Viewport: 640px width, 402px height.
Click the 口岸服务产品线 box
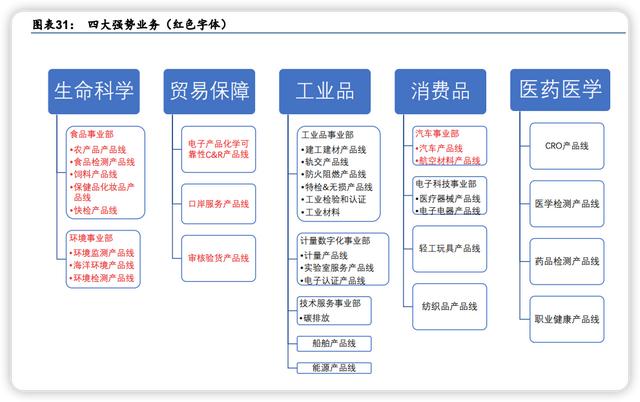(x=216, y=203)
